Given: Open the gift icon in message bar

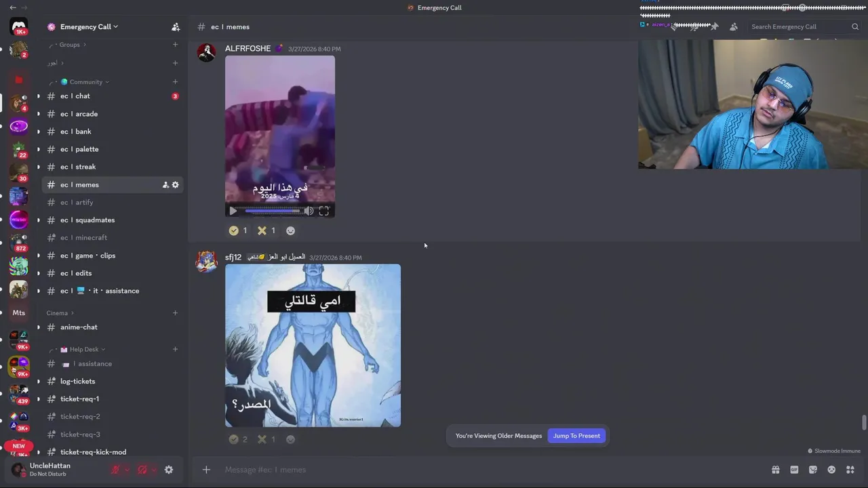Looking at the screenshot, I should pos(776,470).
